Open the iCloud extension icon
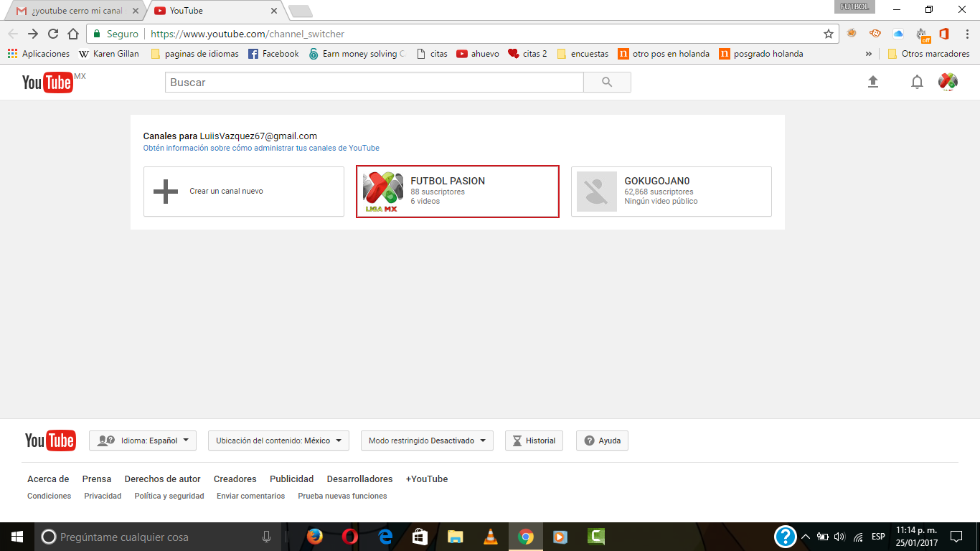980x551 pixels. click(898, 34)
